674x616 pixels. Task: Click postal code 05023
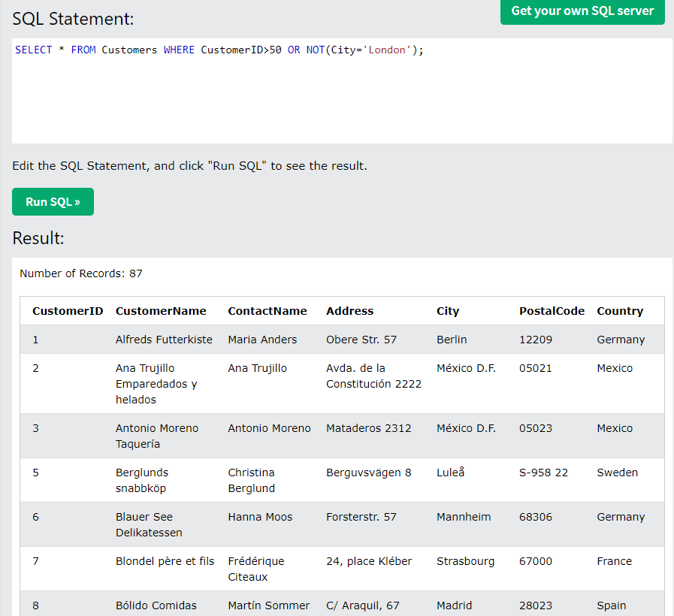(536, 428)
